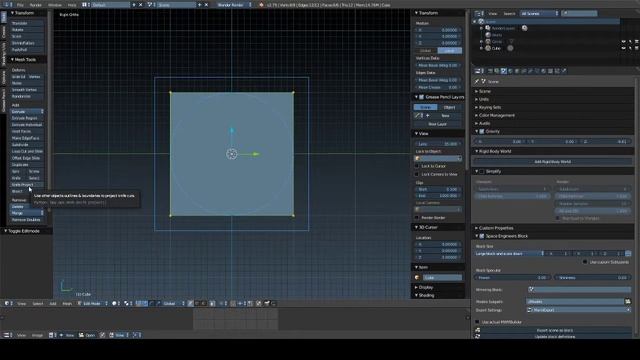Click the OpenGL render clapper icon in 3D header

267,303
